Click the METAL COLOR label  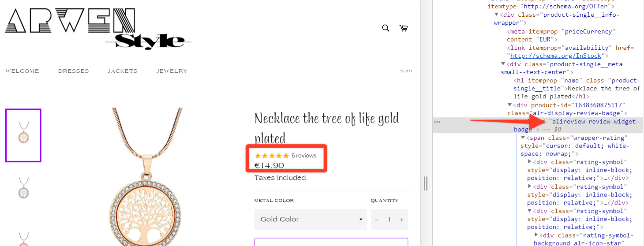pos(274,201)
